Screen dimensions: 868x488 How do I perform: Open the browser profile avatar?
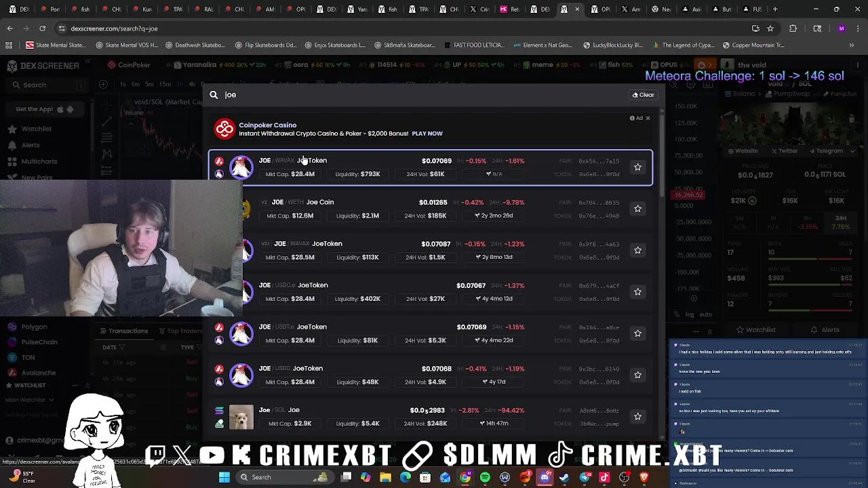coord(842,28)
